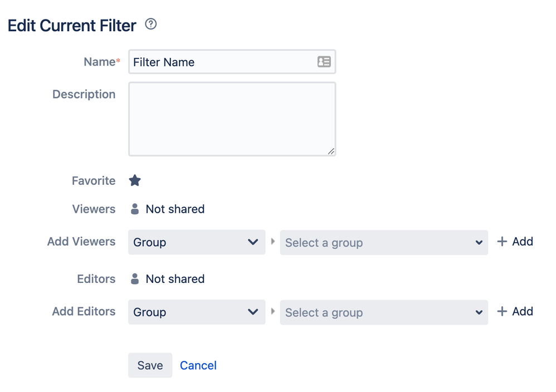556x392 pixels.
Task: Click the small arrow after Add Viewers Group
Action: (x=273, y=242)
